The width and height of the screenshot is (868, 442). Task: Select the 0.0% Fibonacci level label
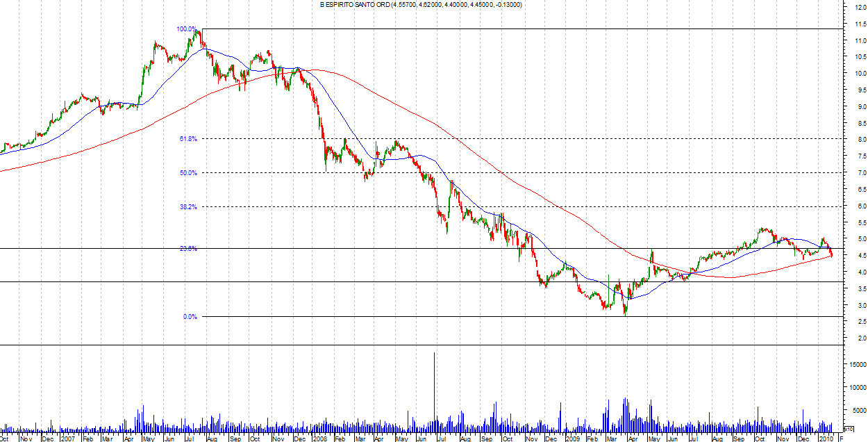(x=190, y=317)
